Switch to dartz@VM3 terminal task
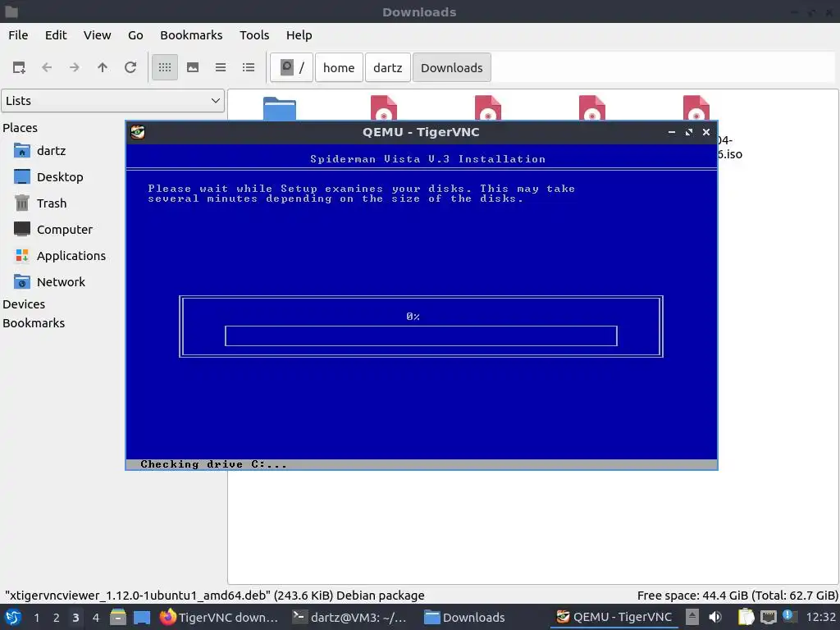Screen dimensions: 840x630 click(349, 617)
